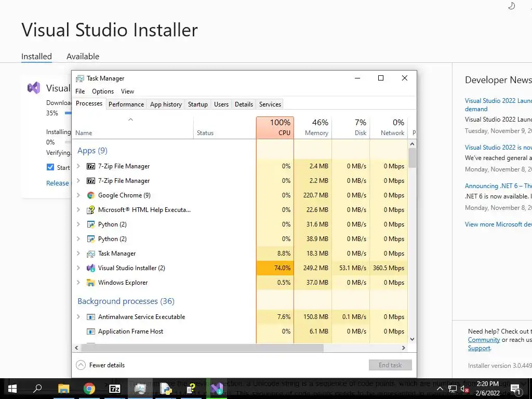Open the Support link
Image resolution: width=532 pixels, height=399 pixels.
(479, 348)
